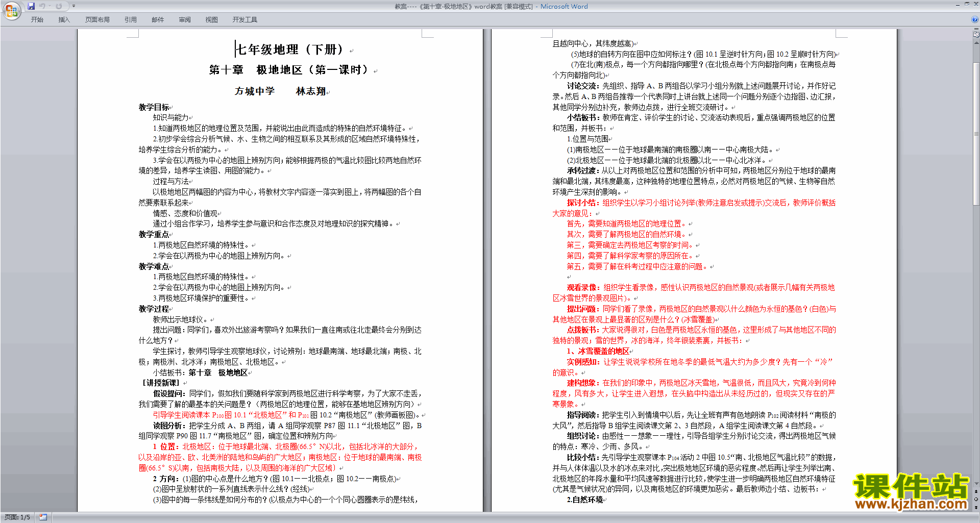The width and height of the screenshot is (980, 523).
Task: Click the line 情感、态度和价值观
Action: click(x=185, y=213)
